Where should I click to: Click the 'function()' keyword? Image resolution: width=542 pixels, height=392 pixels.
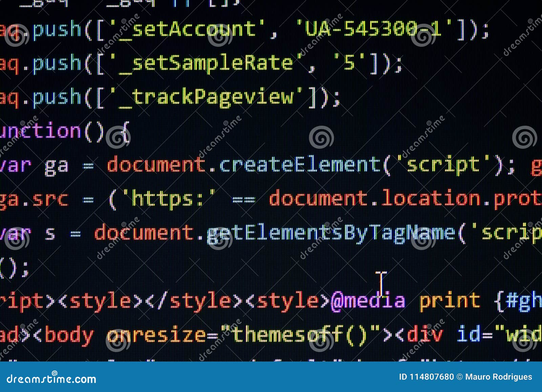(47, 131)
